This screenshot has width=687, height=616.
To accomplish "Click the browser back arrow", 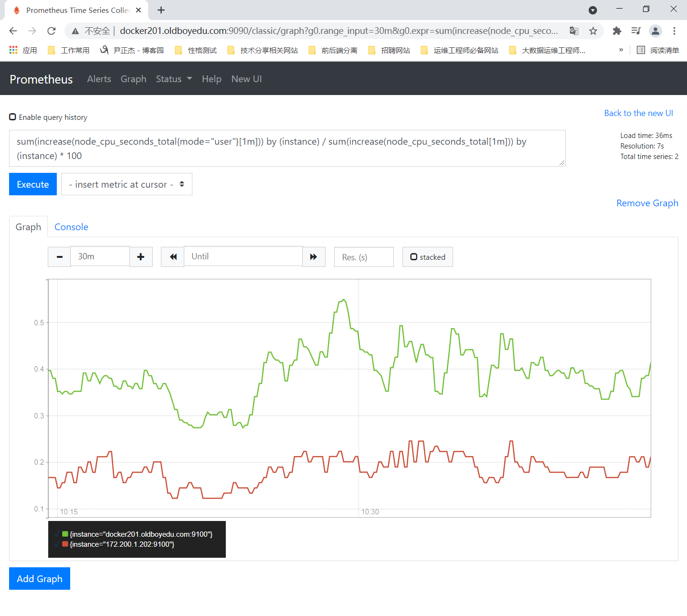I will click(13, 31).
